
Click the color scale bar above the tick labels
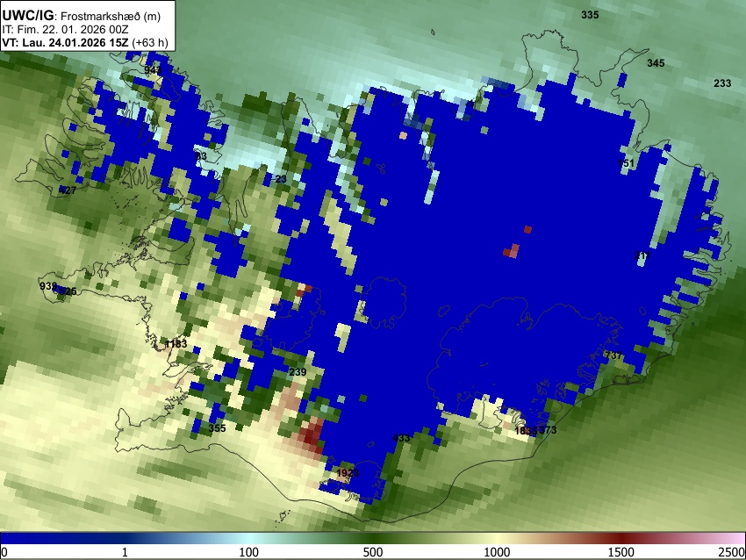pyautogui.click(x=373, y=538)
